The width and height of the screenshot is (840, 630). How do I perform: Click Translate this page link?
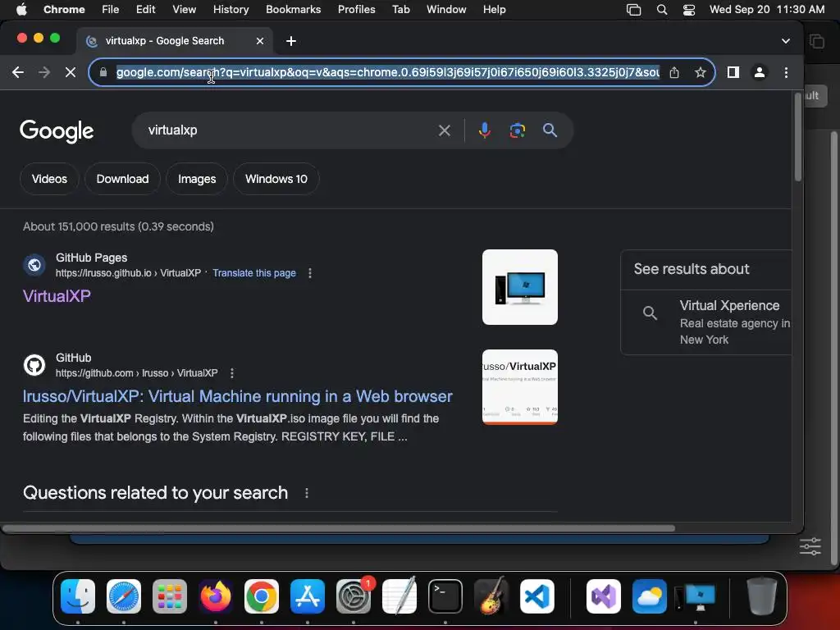[254, 273]
